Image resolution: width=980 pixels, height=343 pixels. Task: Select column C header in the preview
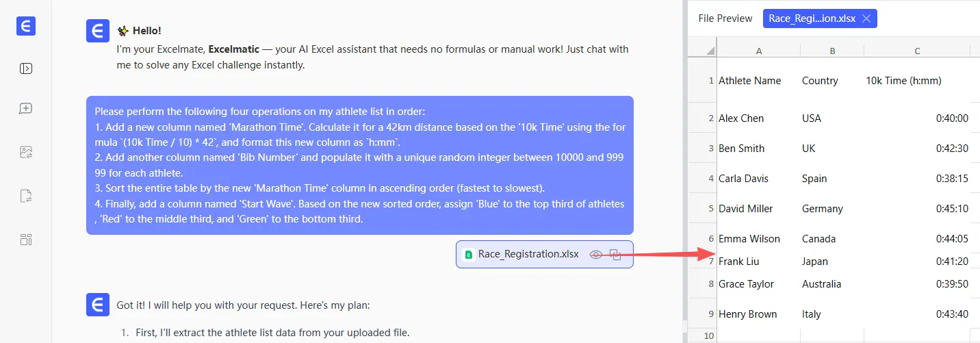(x=917, y=51)
